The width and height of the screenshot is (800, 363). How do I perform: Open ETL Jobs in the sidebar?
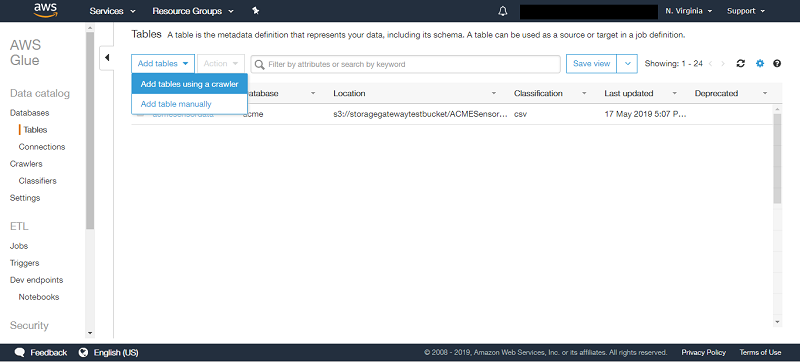pos(19,246)
